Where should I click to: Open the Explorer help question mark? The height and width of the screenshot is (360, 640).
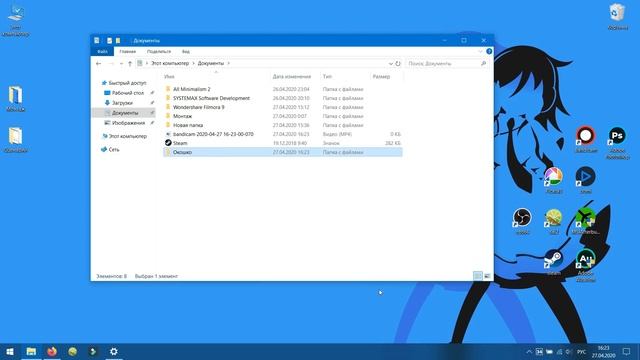(489, 51)
